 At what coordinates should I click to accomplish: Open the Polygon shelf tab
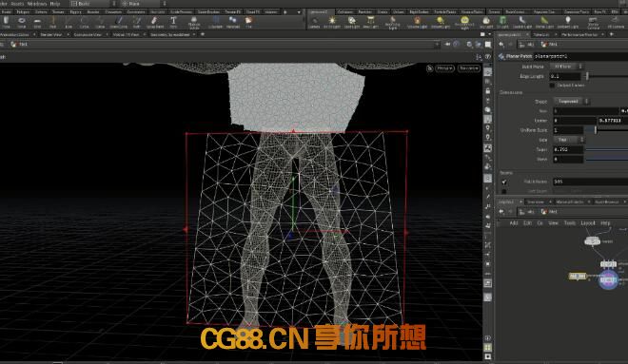point(23,12)
